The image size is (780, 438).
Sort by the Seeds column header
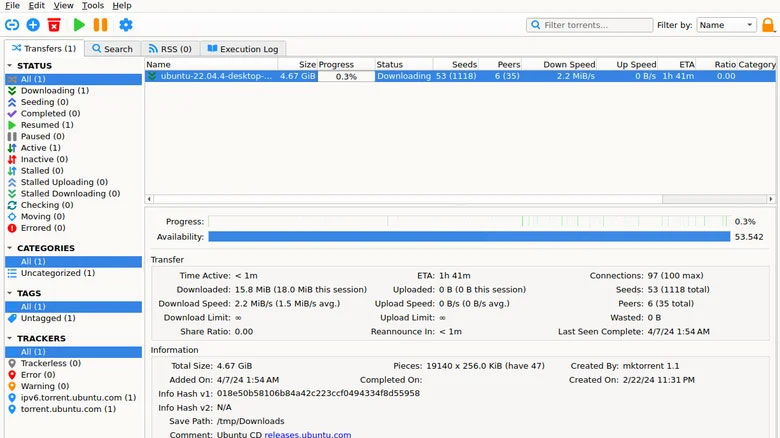(456, 65)
